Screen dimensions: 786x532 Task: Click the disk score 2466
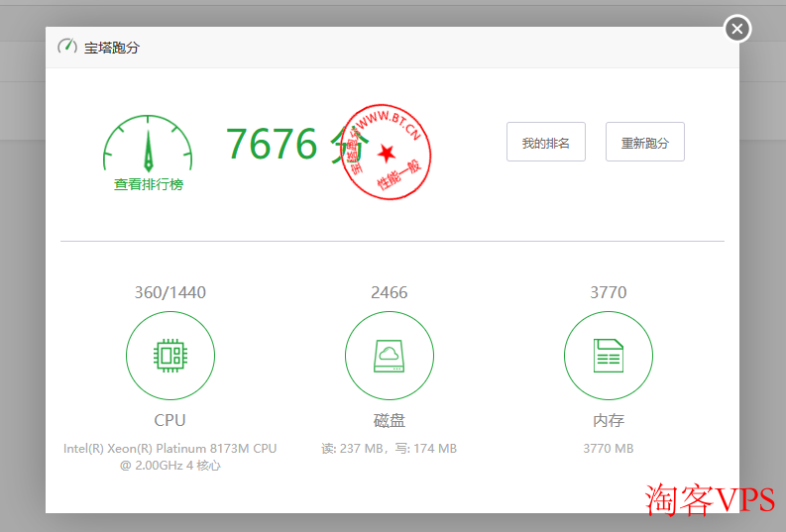click(390, 292)
